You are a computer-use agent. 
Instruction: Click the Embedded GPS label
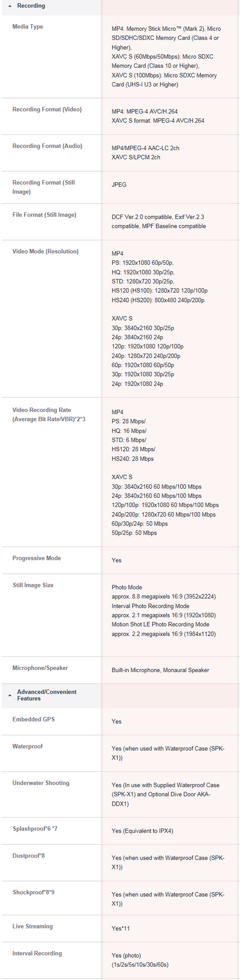coord(34,720)
